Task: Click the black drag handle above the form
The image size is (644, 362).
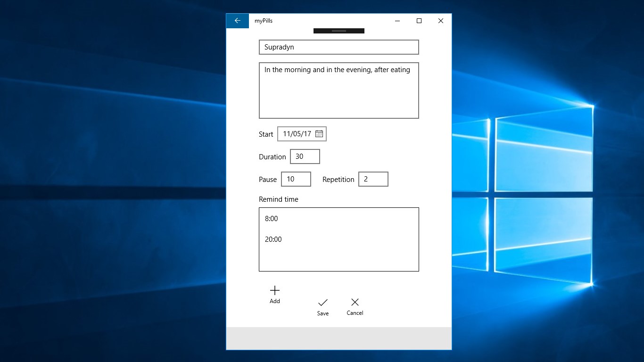Action: pyautogui.click(x=339, y=30)
